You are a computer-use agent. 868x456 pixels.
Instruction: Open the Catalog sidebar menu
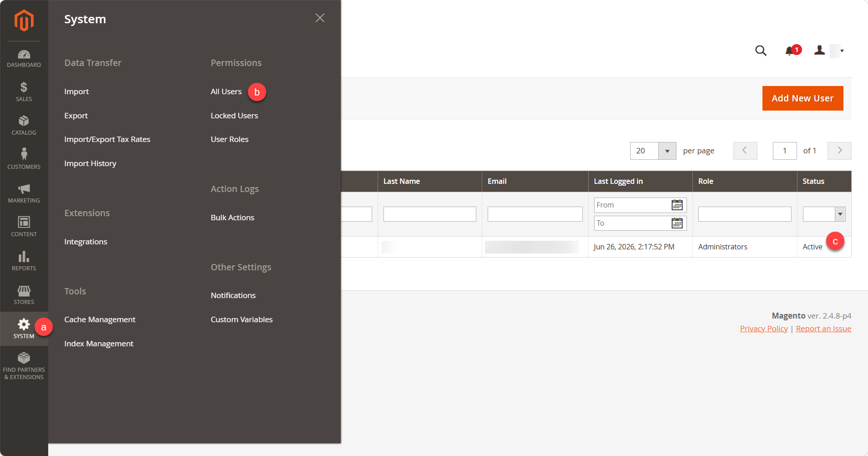point(24,125)
